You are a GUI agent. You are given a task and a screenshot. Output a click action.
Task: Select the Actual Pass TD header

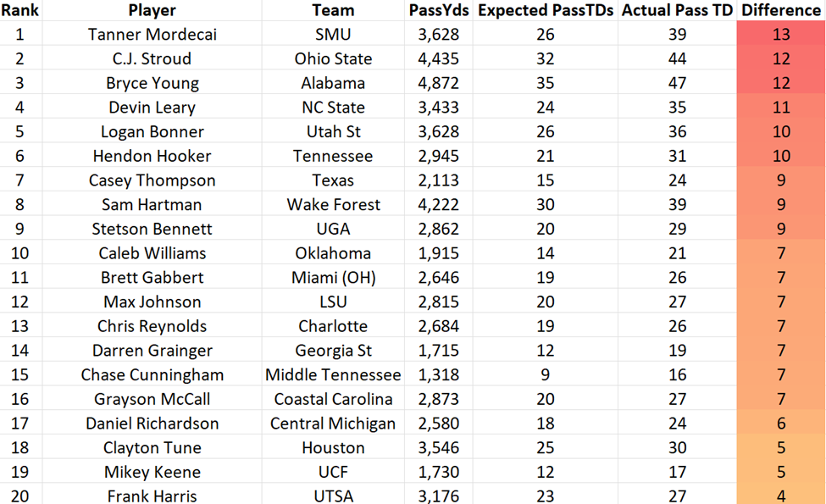[x=677, y=10]
